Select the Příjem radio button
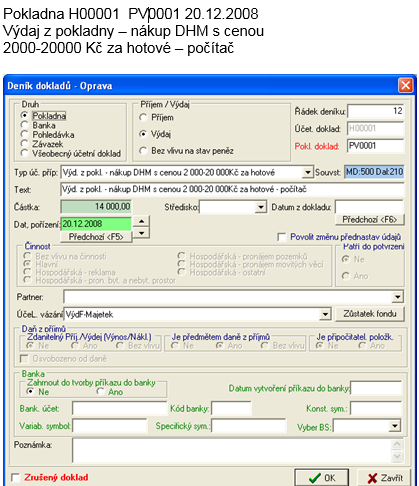The height and width of the screenshot is (486, 419). point(143,117)
